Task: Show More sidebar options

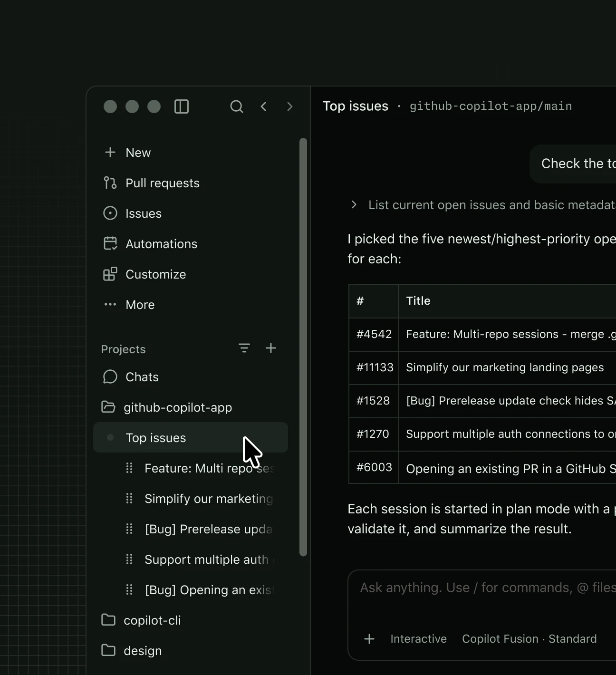Action: point(191,305)
